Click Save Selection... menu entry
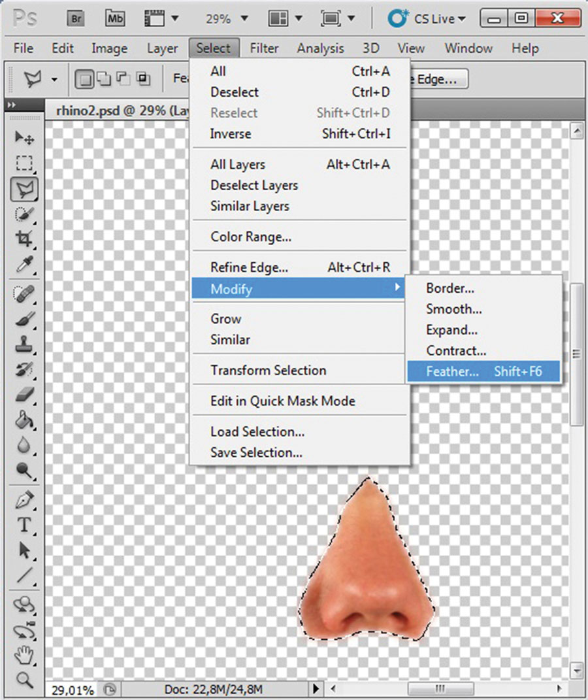This screenshot has height=700, width=588. 256,452
